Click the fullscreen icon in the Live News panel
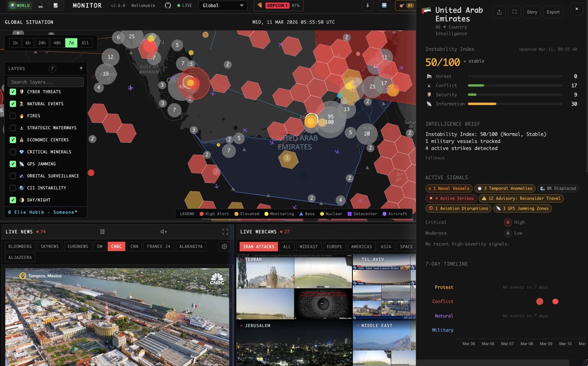The image size is (588, 366). [225, 232]
